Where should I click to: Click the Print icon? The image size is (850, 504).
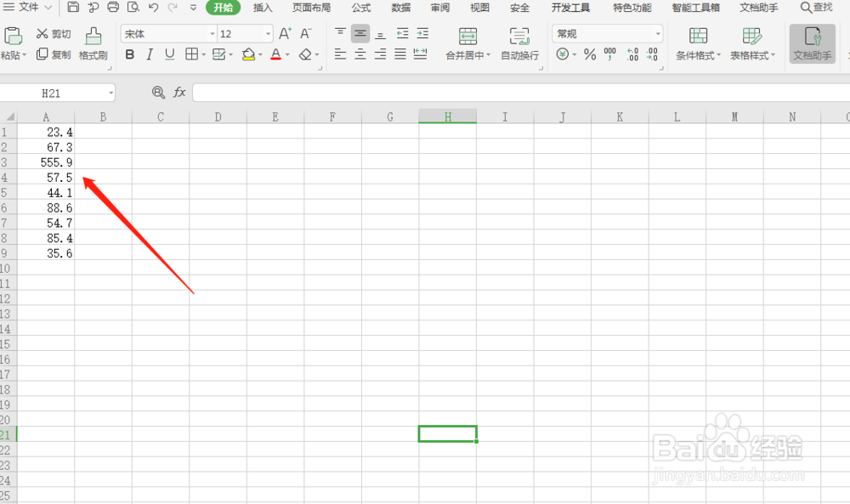pyautogui.click(x=113, y=7)
